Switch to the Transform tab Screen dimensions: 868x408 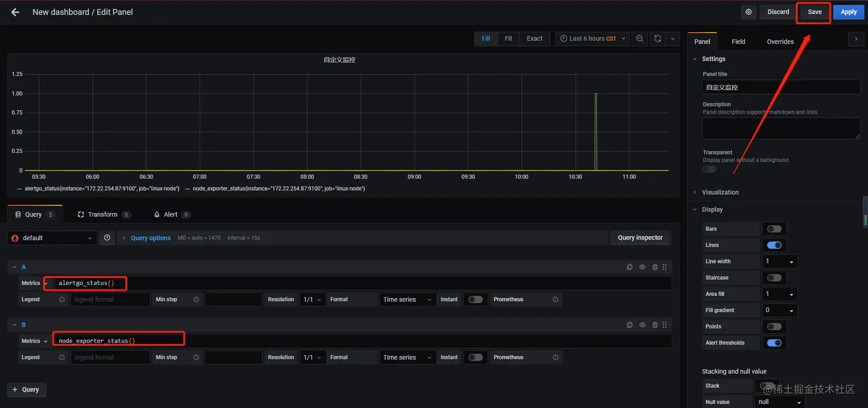pos(104,214)
